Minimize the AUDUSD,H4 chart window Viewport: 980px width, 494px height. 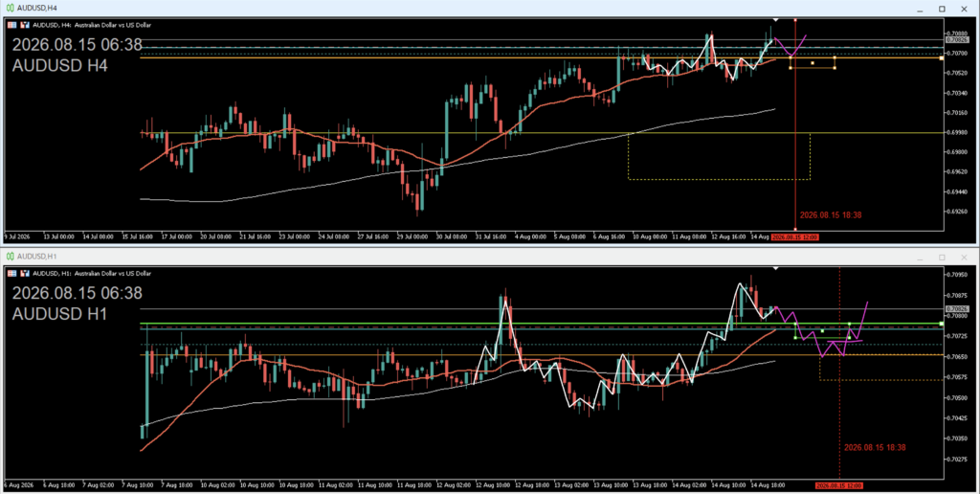920,9
